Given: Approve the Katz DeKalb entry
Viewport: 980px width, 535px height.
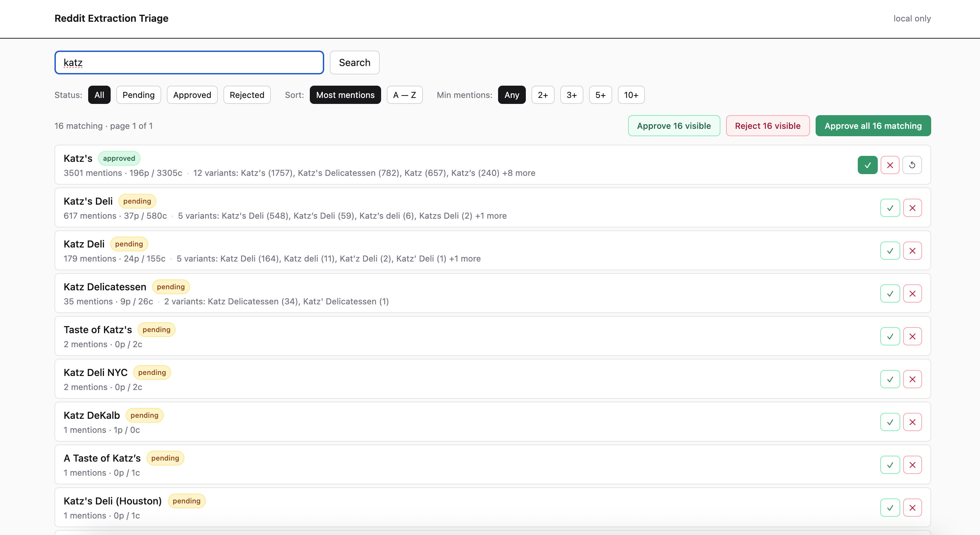Looking at the screenshot, I should [x=890, y=422].
